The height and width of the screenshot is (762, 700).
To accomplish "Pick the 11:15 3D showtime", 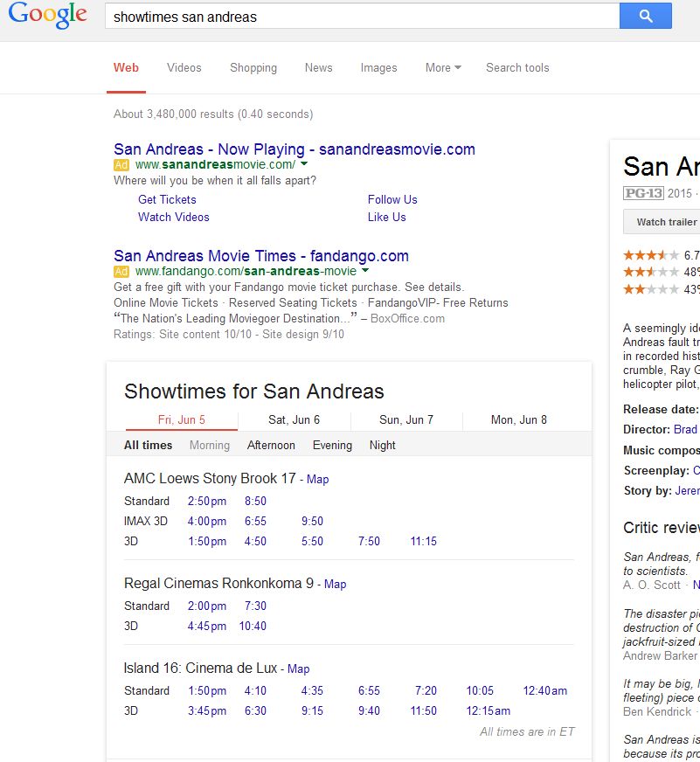I will (423, 542).
